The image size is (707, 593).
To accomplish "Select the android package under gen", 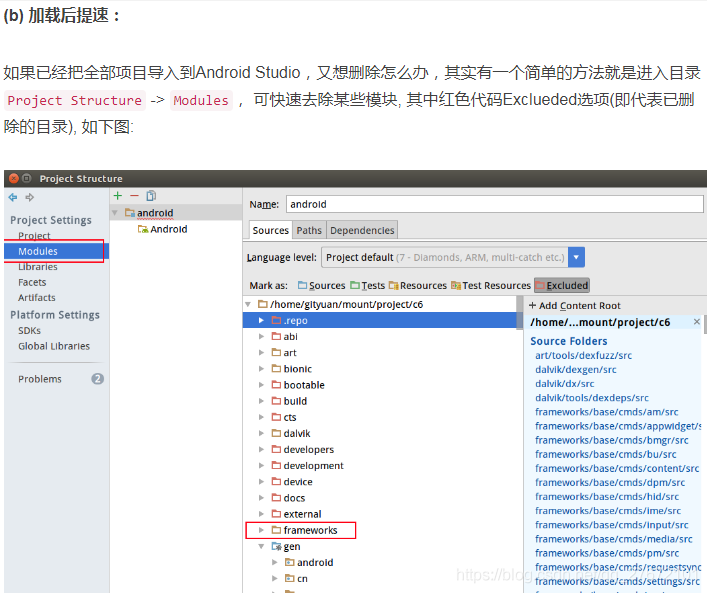I will point(315,562).
